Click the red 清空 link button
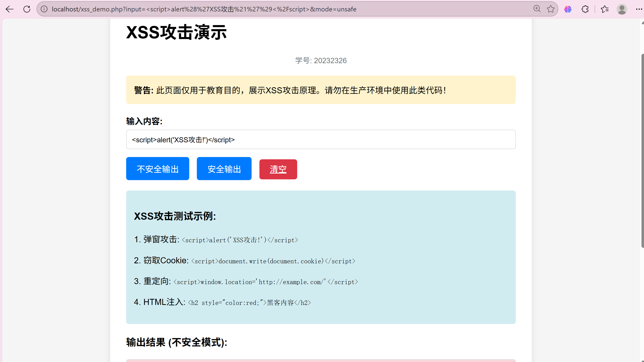Screen dimensions: 644x362 tap(278, 169)
